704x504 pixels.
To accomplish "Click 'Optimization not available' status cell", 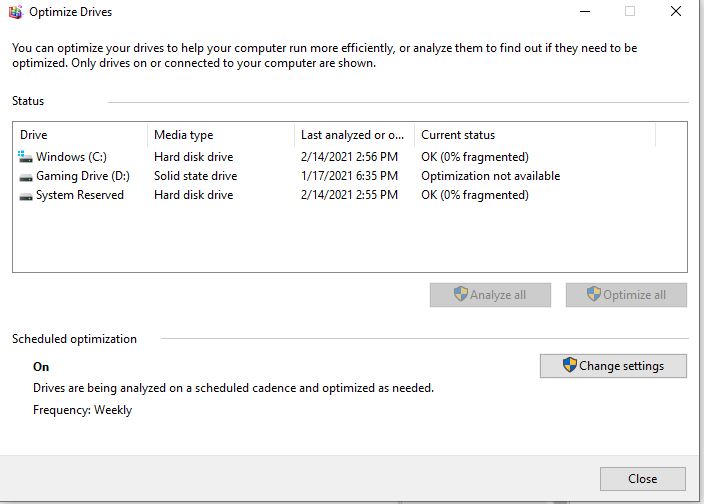I will 490,176.
